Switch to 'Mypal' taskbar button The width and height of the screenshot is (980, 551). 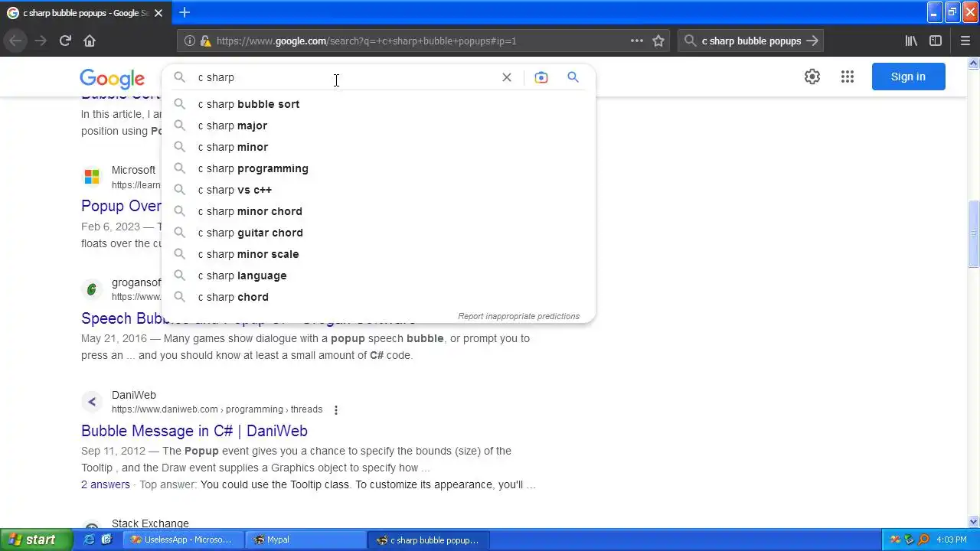[305, 540]
